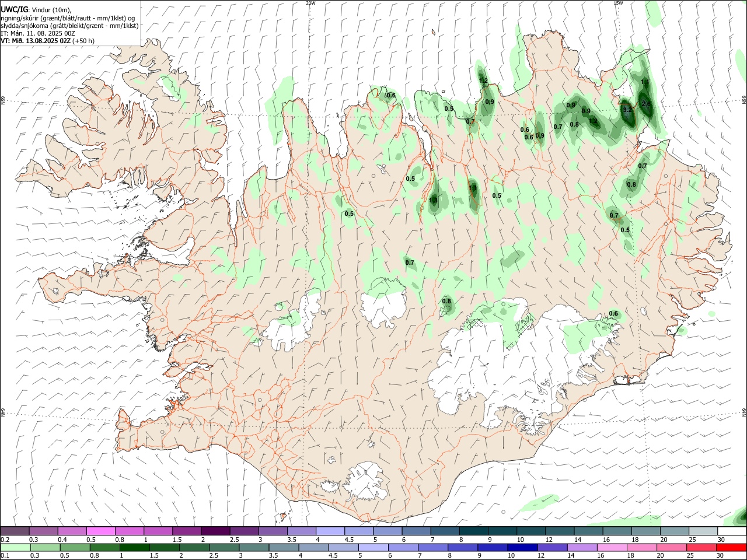Click the darkest purple swatch labeled 2 in upper legend row
This screenshot has width=747, height=560.
pyautogui.click(x=215, y=531)
